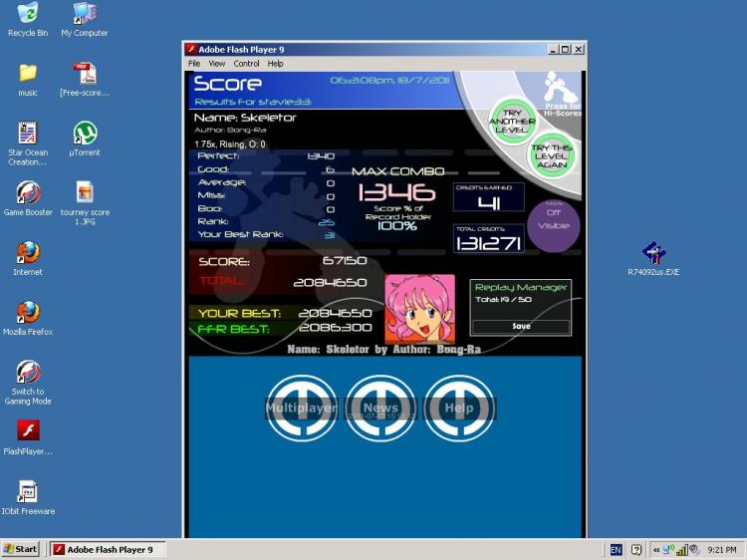The height and width of the screenshot is (560, 747).
Task: Open the Help menu in Flash Player
Action: point(275,64)
